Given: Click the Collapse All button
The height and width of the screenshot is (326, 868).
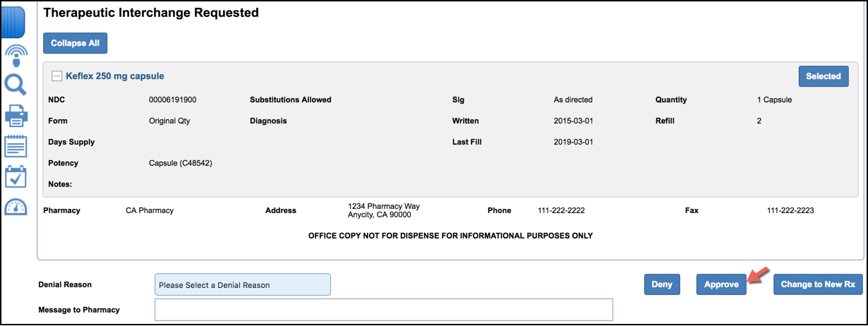Looking at the screenshot, I should (x=75, y=43).
